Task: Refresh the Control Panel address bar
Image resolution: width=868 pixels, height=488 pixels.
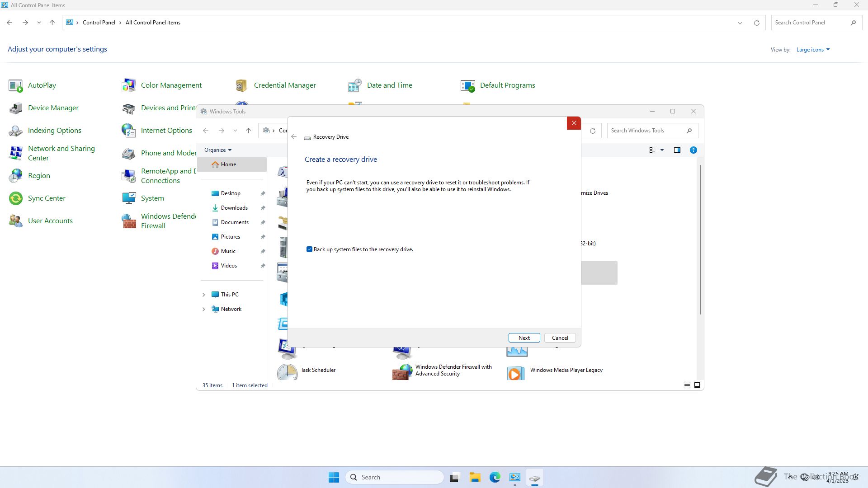Action: tap(756, 23)
